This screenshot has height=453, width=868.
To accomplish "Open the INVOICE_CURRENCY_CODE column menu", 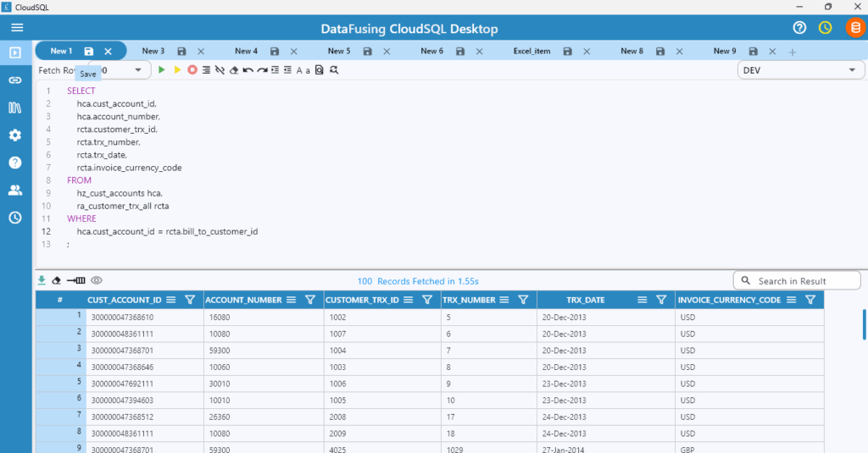I will point(792,300).
